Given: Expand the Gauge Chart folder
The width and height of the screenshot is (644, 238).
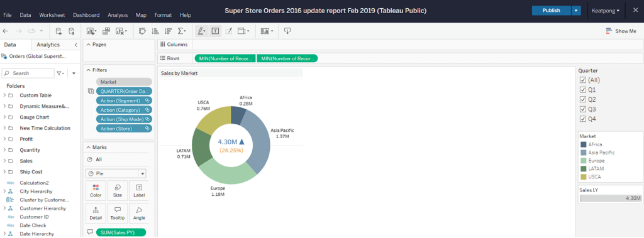Looking at the screenshot, I should point(4,117).
